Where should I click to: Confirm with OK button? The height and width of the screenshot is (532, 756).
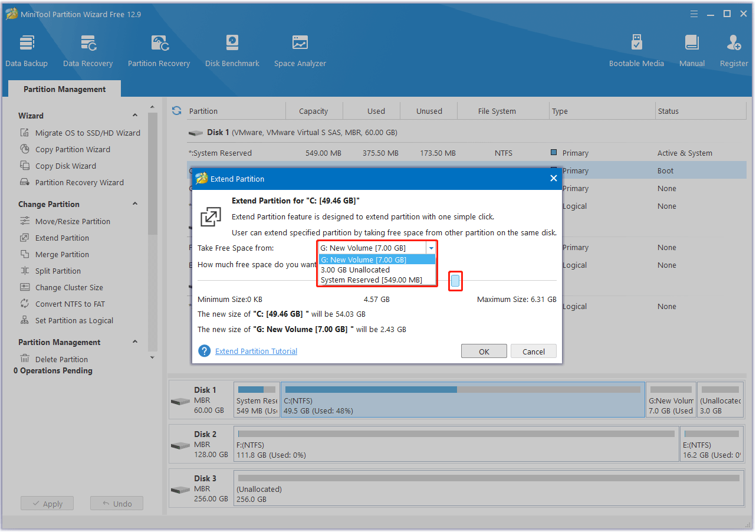point(484,351)
